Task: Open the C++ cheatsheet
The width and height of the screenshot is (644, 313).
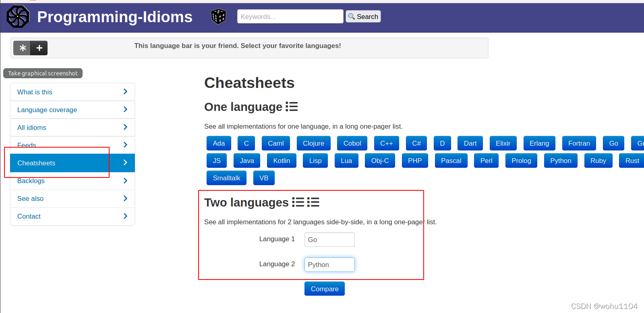Action: [x=387, y=143]
